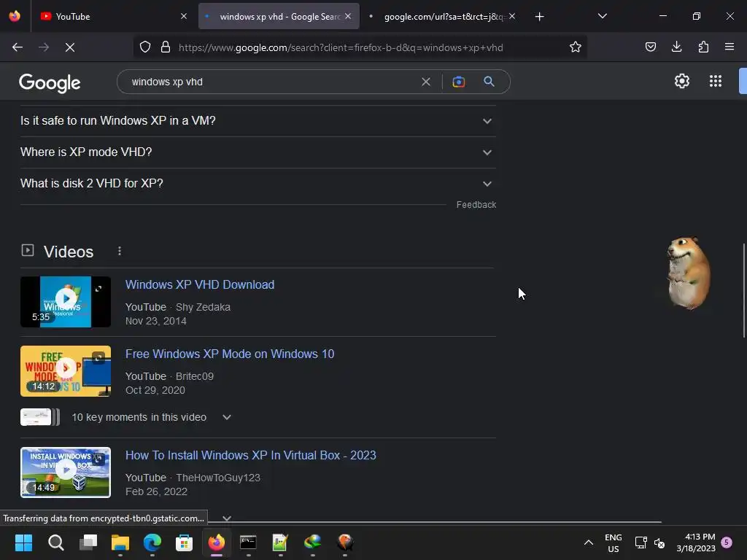Open File Explorer from taskbar
The height and width of the screenshot is (560, 747).
(x=120, y=542)
